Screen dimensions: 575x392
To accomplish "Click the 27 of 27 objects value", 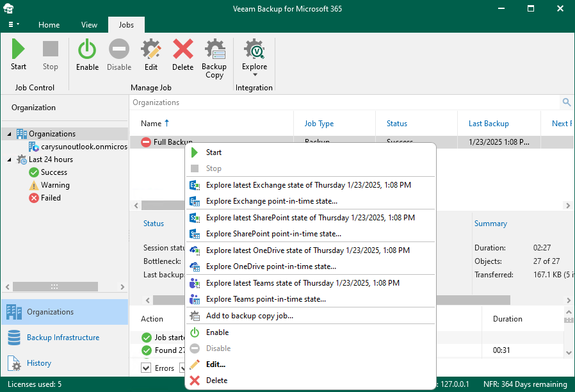I will (546, 261).
